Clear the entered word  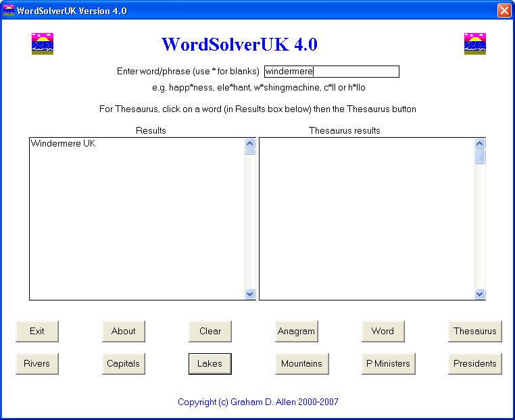click(210, 331)
